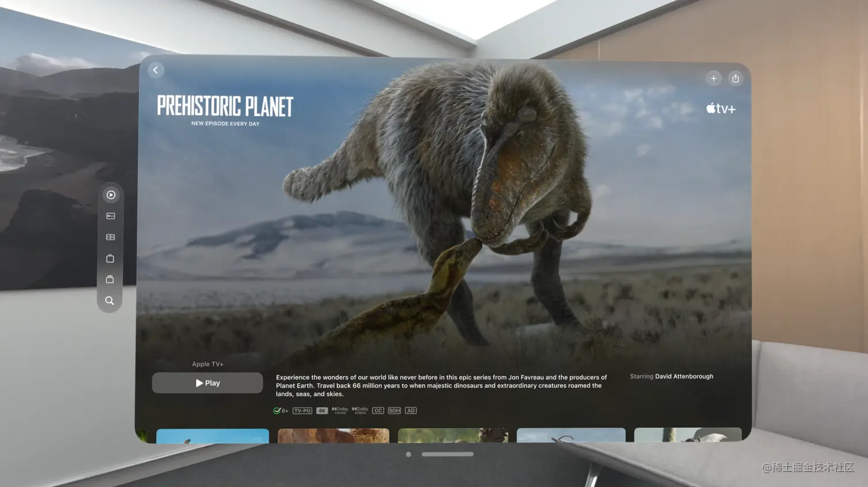This screenshot has height=487, width=868.
Task: Click the CC closed captions badge
Action: pyautogui.click(x=378, y=411)
